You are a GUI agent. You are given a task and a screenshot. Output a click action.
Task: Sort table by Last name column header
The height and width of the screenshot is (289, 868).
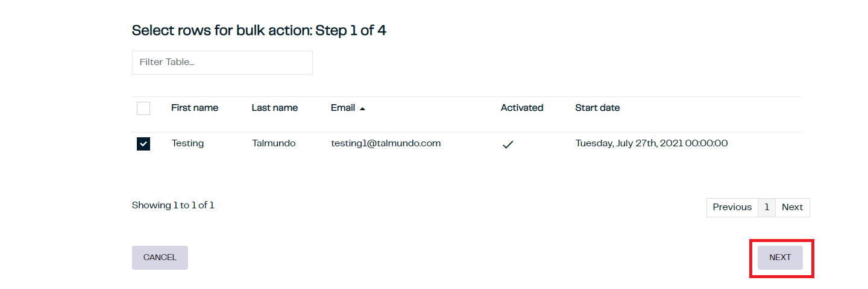pyautogui.click(x=275, y=108)
